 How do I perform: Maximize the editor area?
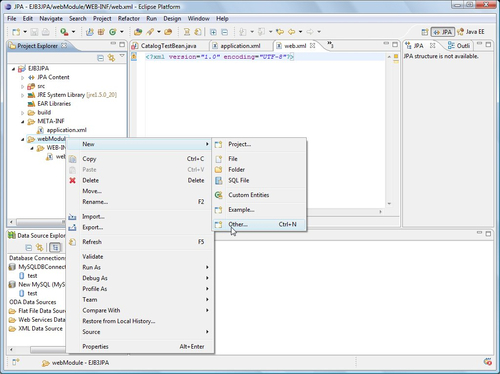[x=395, y=44]
